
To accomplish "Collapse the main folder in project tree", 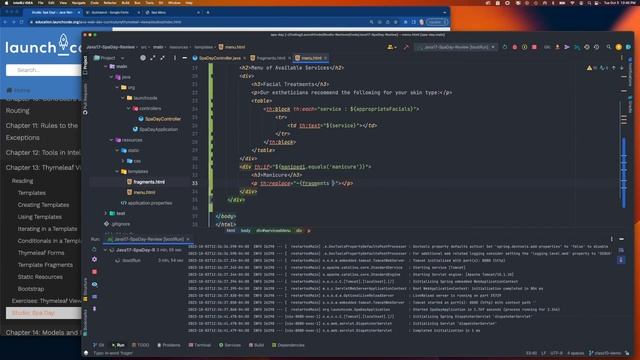I will click(106, 67).
